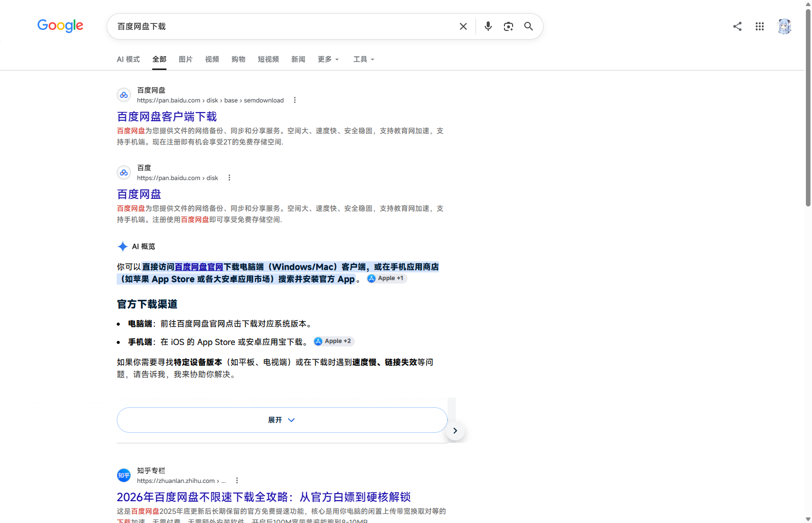Open more options for 知乎专栏 result
812x523 pixels.
[237, 481]
